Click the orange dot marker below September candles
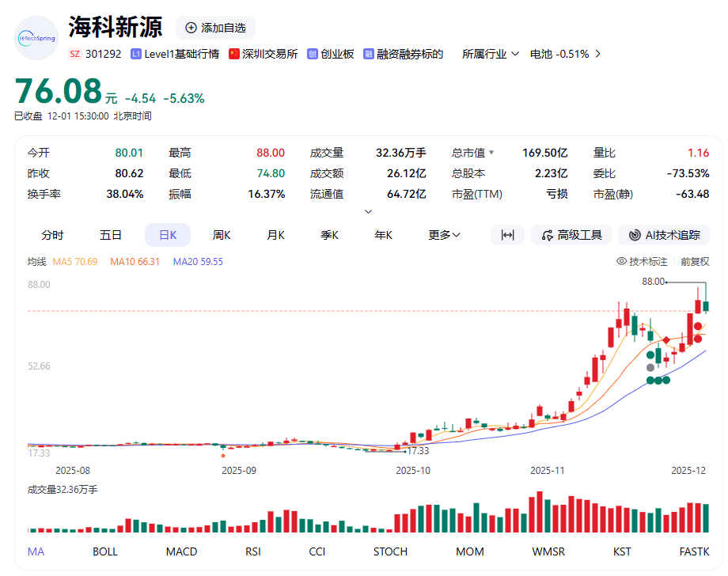This screenshot has width=728, height=576. (223, 456)
